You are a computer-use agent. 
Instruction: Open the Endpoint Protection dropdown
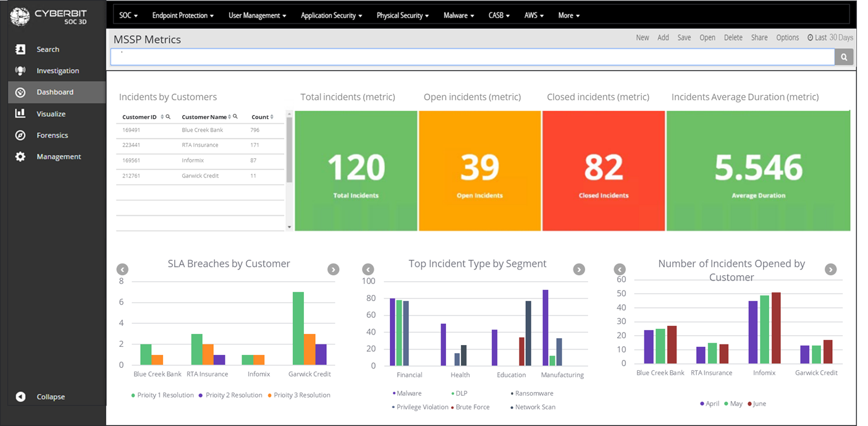[x=183, y=15]
